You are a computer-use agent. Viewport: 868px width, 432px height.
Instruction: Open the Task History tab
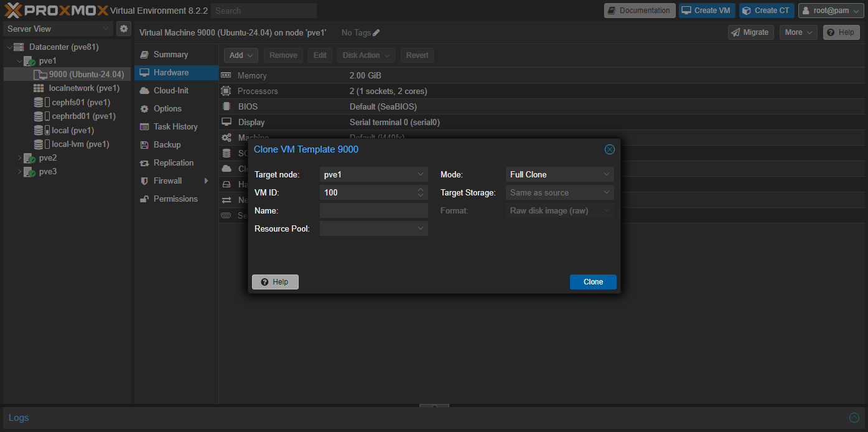pyautogui.click(x=175, y=126)
